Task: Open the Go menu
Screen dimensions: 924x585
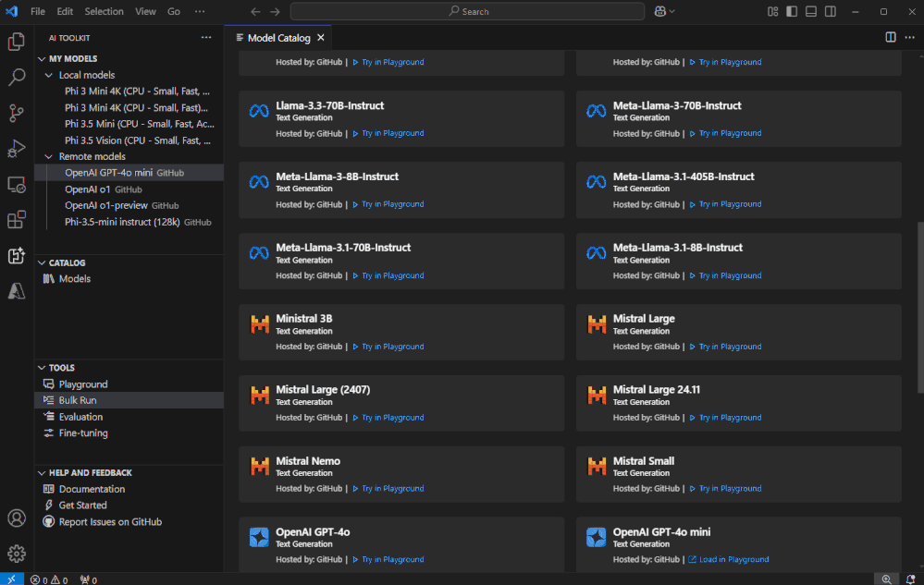Action: click(x=174, y=11)
